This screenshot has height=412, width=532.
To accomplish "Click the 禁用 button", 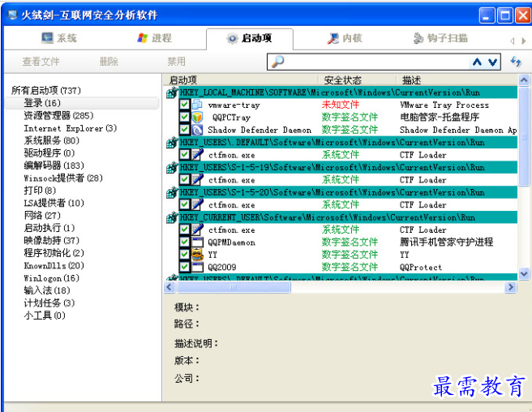I will [x=176, y=62].
